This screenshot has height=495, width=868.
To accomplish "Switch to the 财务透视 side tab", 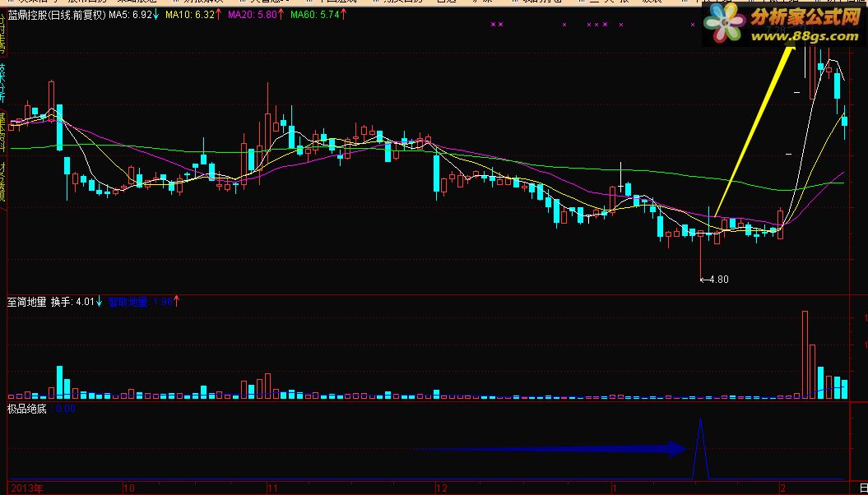I will 2,183.
